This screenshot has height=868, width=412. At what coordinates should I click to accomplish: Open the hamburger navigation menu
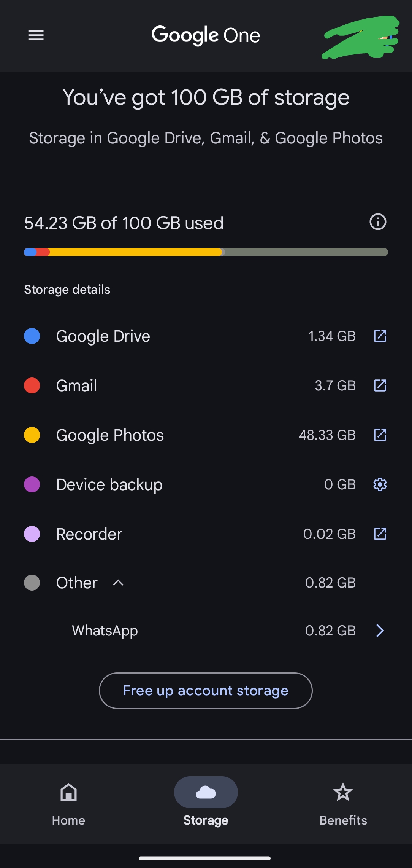[x=36, y=35]
